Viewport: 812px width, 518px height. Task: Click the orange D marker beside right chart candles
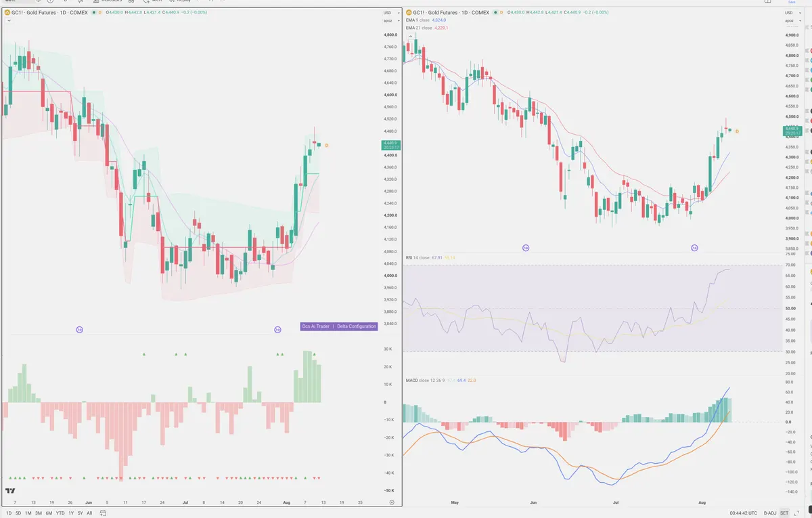click(x=737, y=131)
